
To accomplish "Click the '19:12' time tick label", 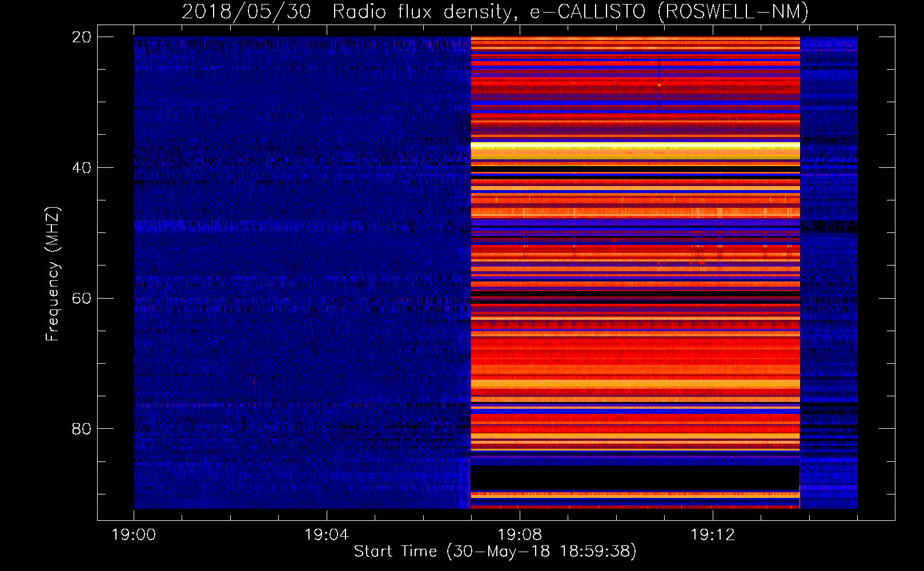I will (x=713, y=535).
